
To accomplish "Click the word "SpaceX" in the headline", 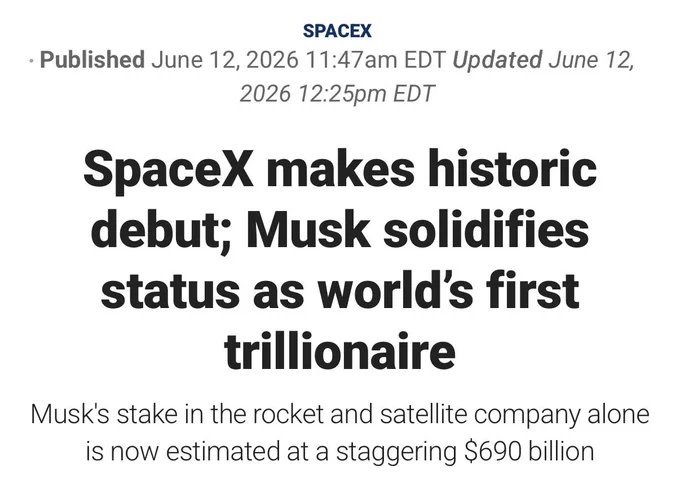I will click(x=168, y=170).
